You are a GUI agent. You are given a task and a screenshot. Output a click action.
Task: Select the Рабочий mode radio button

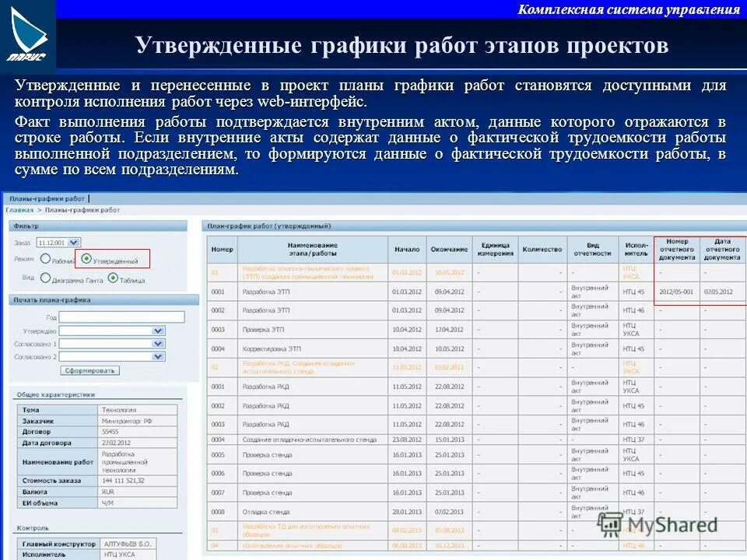45,257
